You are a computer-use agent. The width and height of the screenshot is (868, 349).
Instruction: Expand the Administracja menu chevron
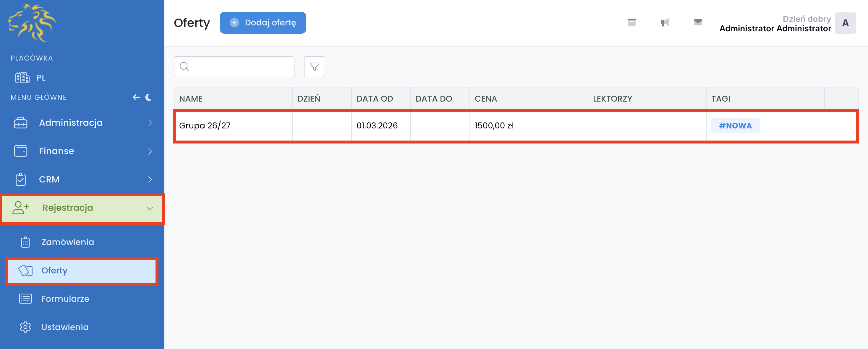(x=150, y=123)
